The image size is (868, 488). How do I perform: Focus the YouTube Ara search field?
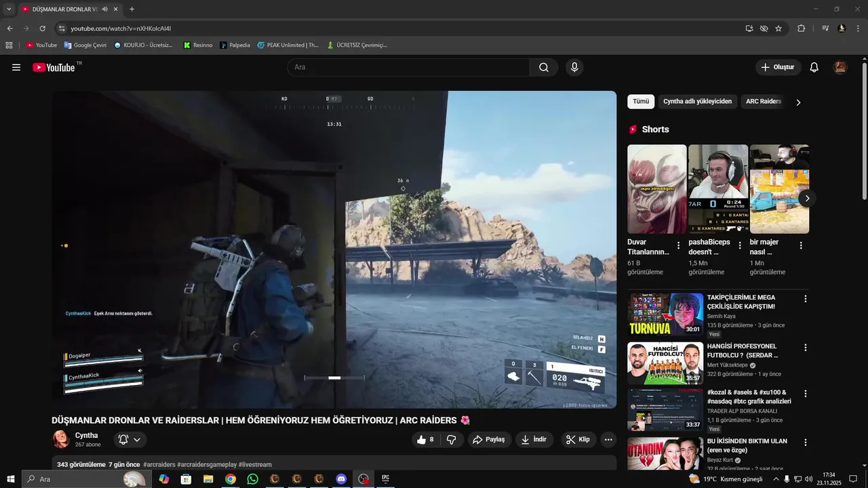pyautogui.click(x=408, y=67)
